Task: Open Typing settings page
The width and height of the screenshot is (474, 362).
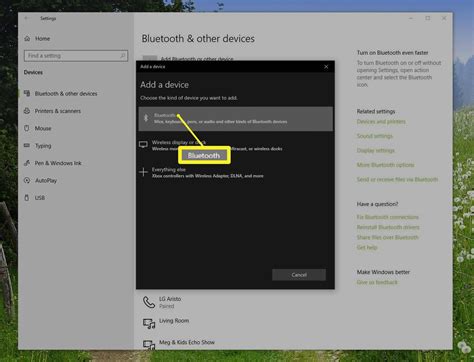Action: point(43,146)
